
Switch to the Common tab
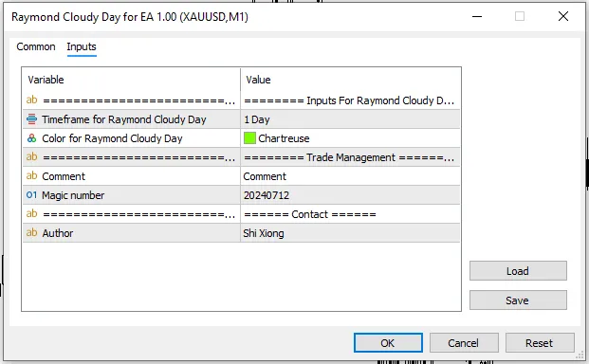[36, 46]
